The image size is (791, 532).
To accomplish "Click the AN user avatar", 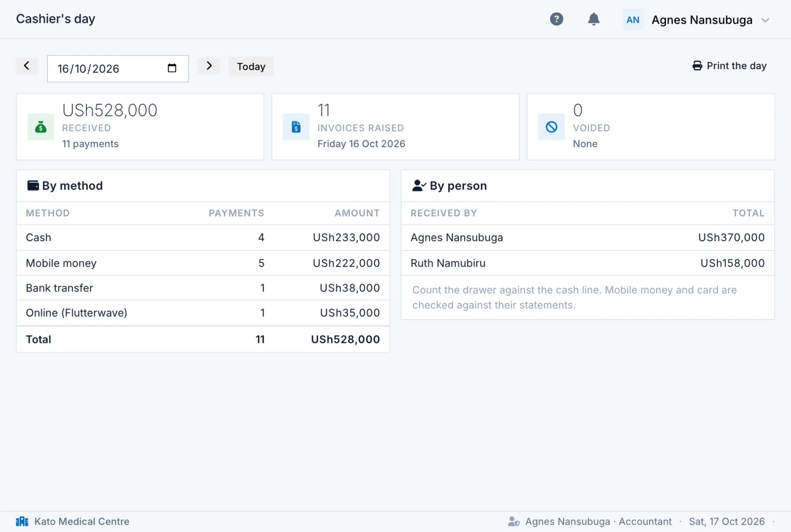I will coord(633,20).
